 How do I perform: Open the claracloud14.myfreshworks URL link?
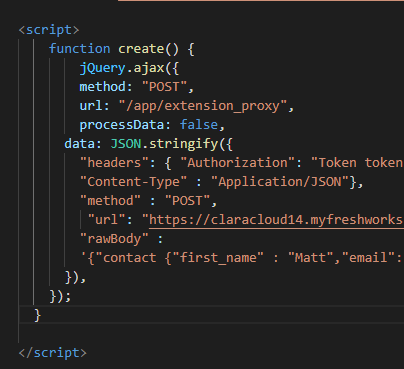276,220
